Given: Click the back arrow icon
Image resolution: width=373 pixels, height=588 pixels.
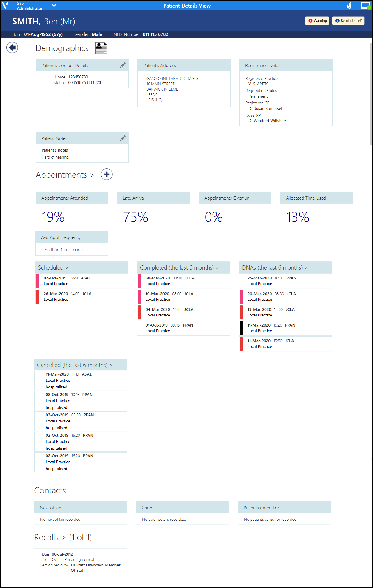Looking at the screenshot, I should 12,47.
